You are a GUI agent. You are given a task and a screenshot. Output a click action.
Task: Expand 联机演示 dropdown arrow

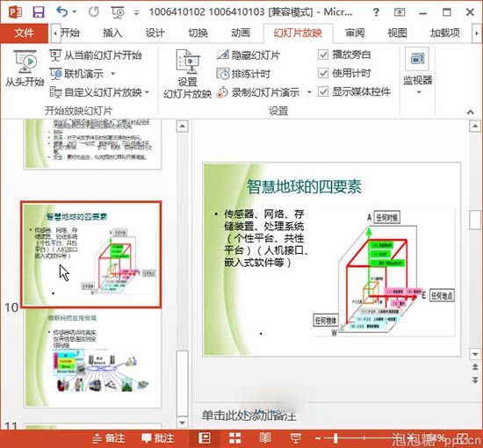113,74
